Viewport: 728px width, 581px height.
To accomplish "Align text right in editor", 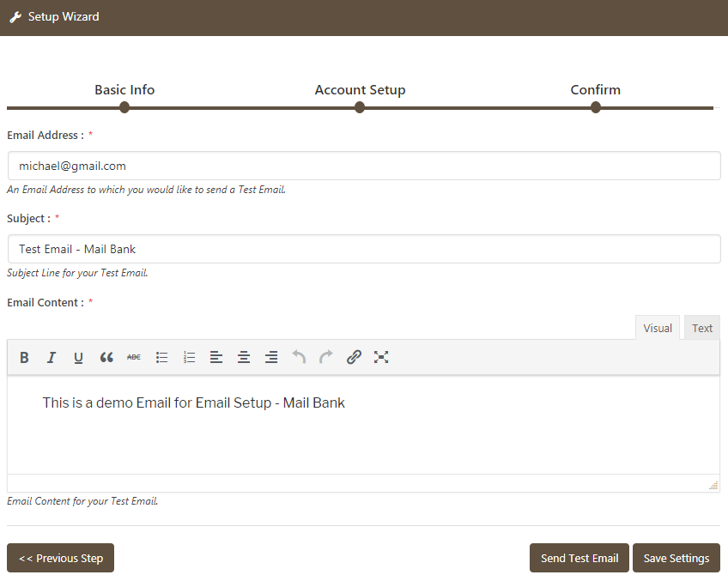I will click(x=271, y=358).
